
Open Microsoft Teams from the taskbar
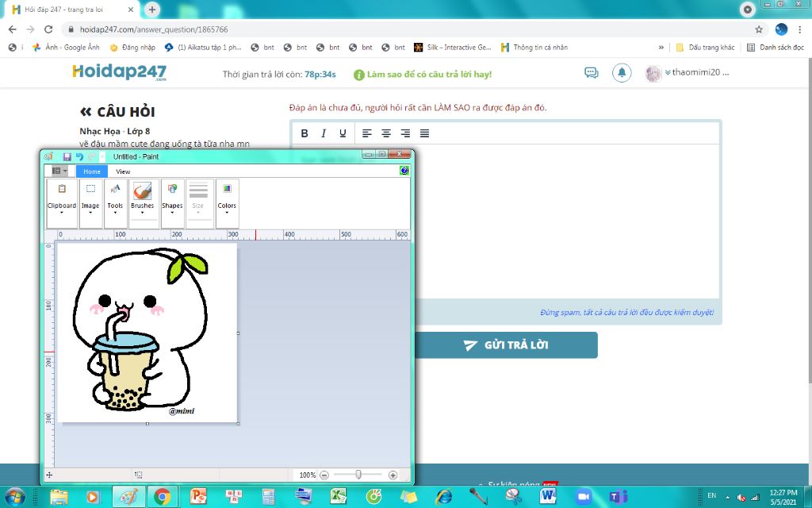(x=618, y=497)
